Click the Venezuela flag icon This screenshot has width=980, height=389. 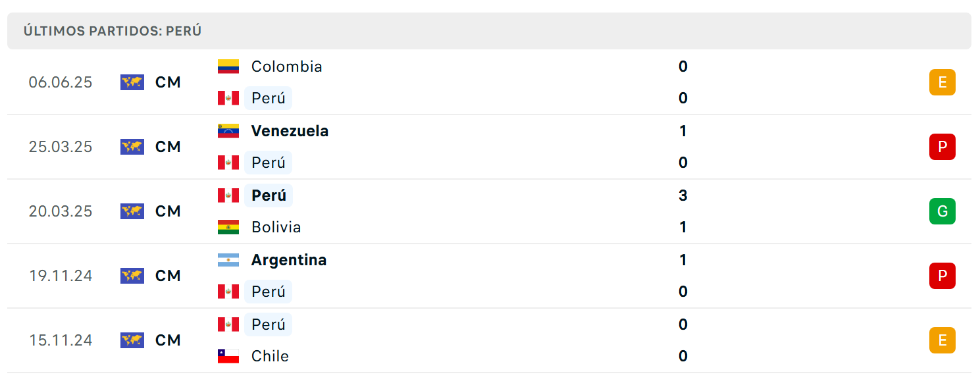[228, 131]
